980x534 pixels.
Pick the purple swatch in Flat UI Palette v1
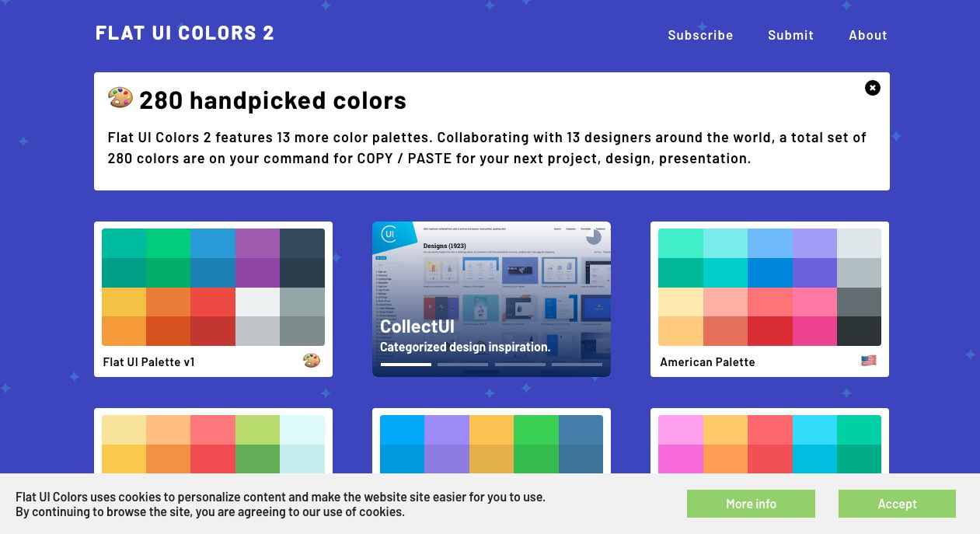(257, 243)
